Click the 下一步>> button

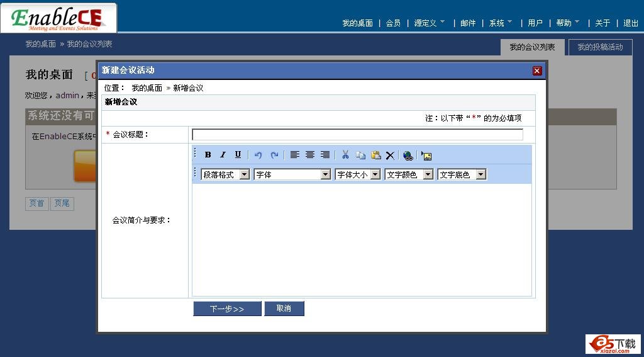point(227,309)
